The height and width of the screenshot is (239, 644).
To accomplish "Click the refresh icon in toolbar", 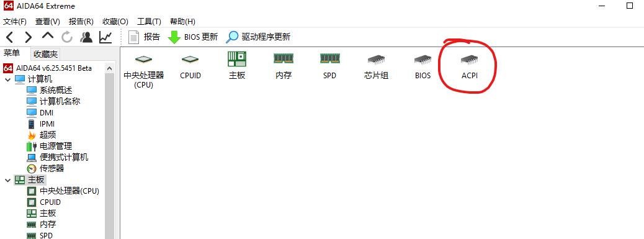I will coord(67,37).
